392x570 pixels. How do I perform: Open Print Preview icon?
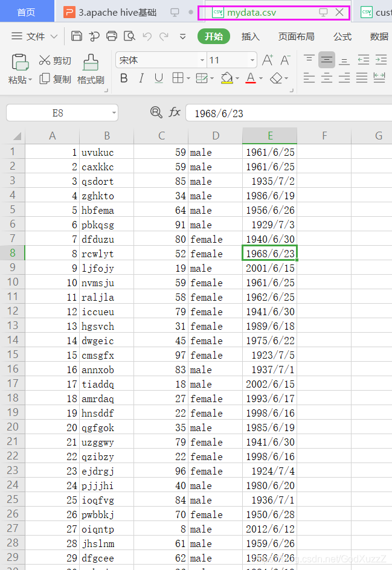coord(129,36)
